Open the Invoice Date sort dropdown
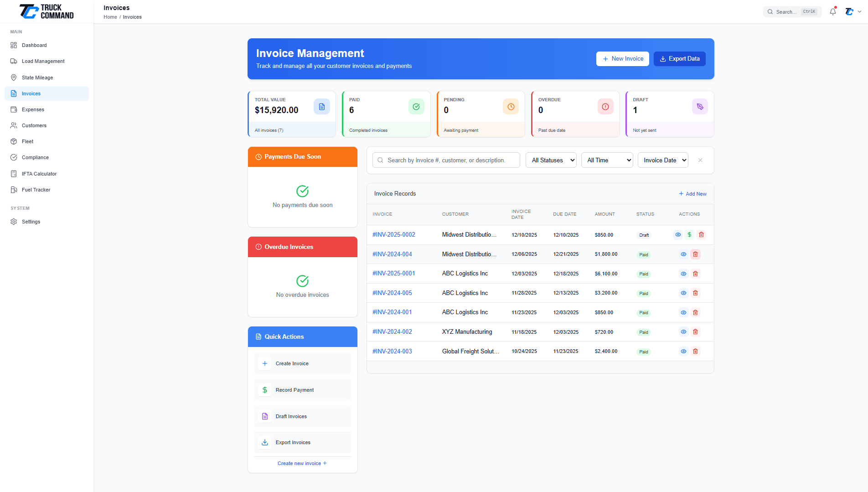This screenshot has height=492, width=868. [x=663, y=160]
